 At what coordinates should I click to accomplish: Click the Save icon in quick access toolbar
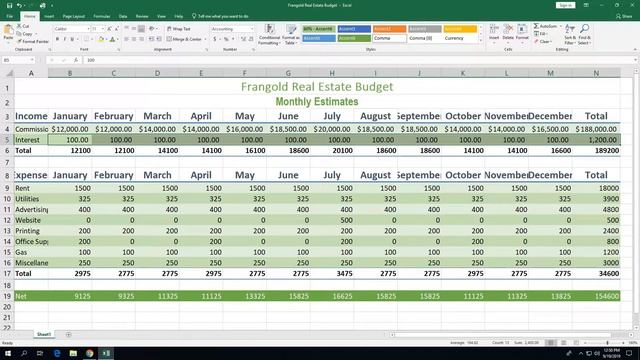click(9, 5)
